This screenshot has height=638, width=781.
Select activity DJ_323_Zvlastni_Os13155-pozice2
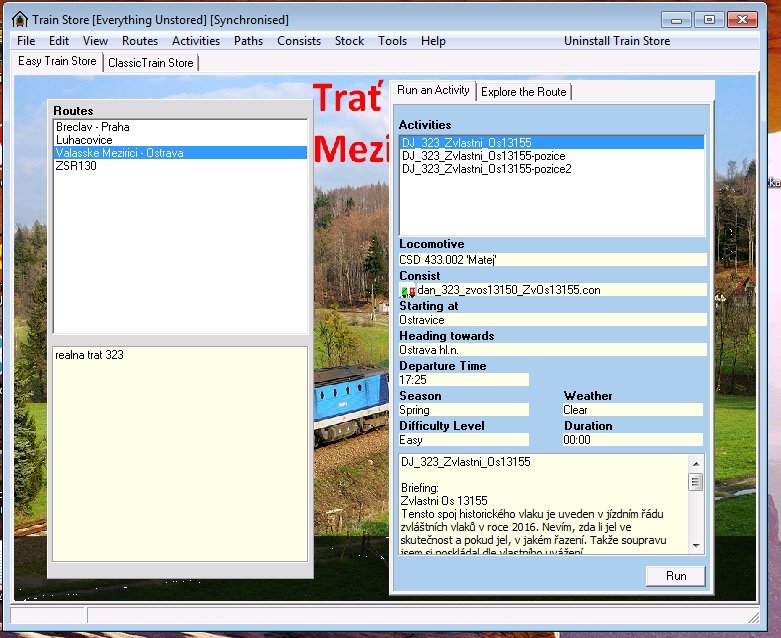(x=486, y=169)
